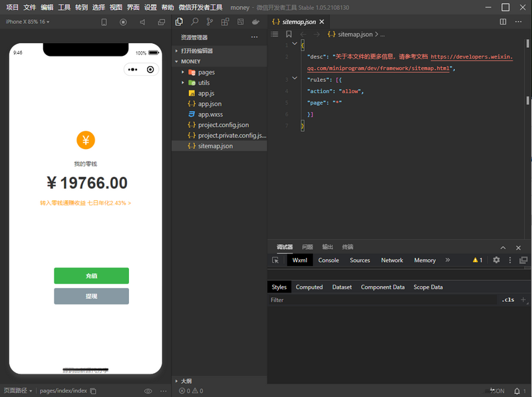
Task: Click the bookmark icon in the editor toolbar
Action: coord(289,34)
